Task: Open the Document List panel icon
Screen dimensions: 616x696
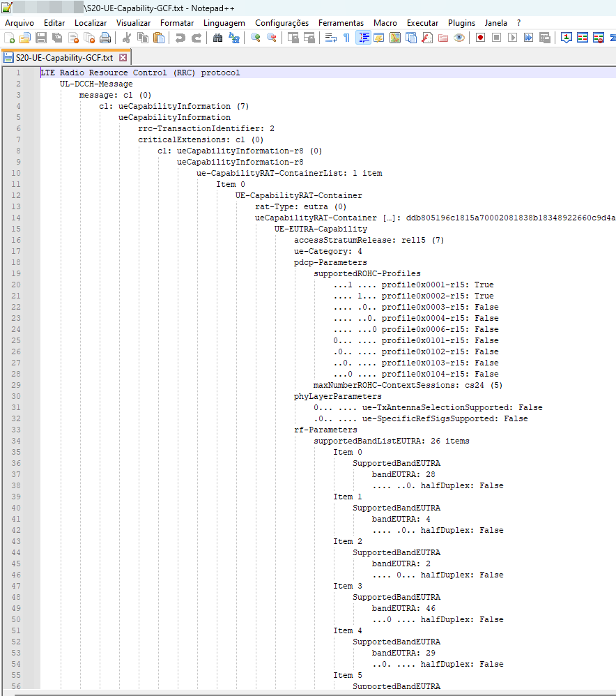Action: click(411, 38)
